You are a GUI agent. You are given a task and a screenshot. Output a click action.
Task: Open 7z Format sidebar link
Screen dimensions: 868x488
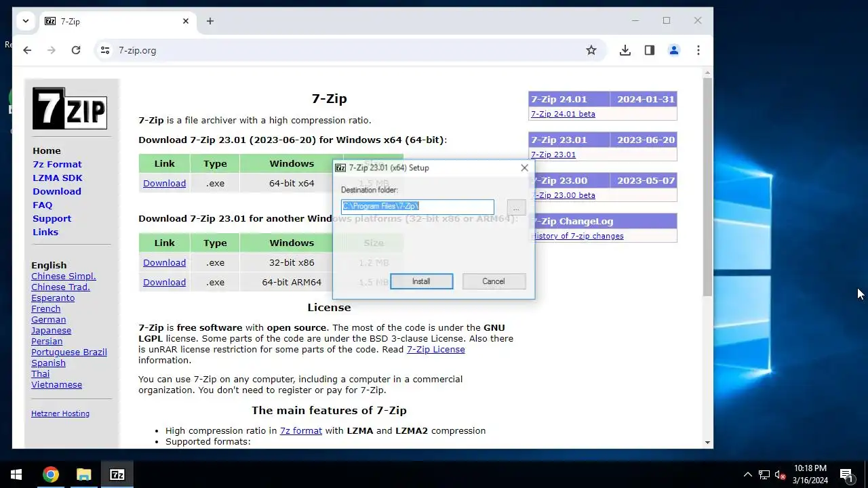[x=57, y=164]
